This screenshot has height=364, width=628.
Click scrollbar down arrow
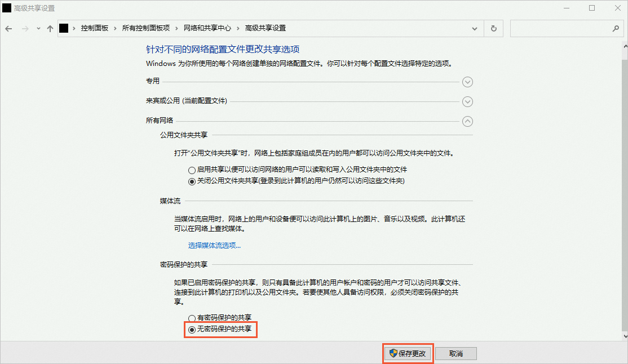pyautogui.click(x=625, y=336)
